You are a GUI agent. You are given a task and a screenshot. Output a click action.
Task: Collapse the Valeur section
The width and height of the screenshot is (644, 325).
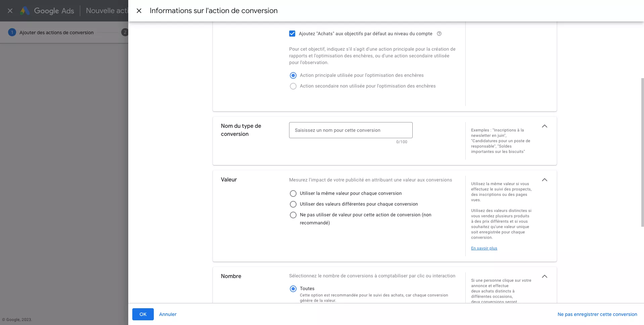[545, 180]
